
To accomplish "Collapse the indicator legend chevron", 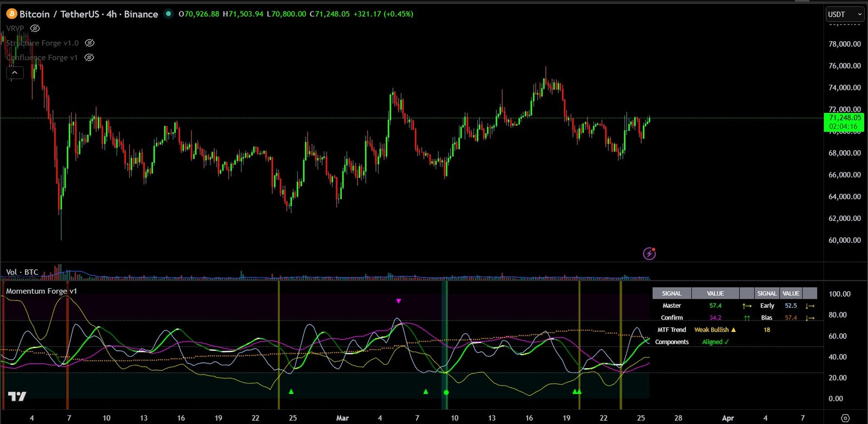I will pyautogui.click(x=15, y=72).
